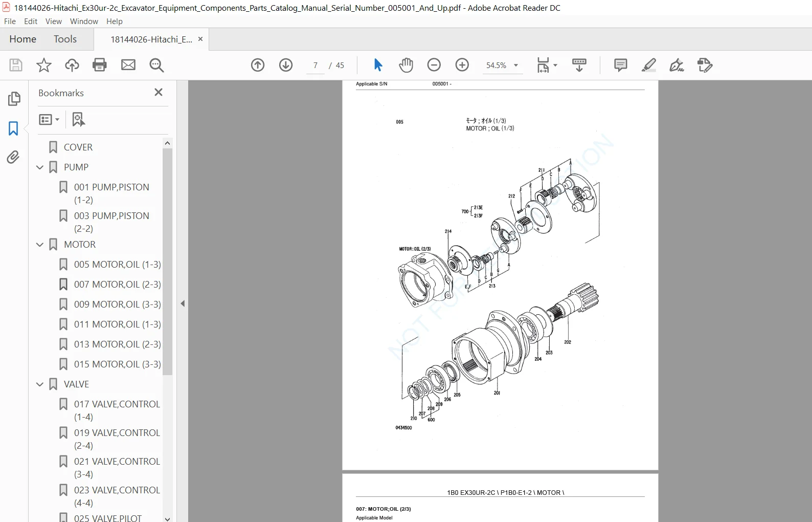The image size is (812, 522).
Task: Switch to the Tools tab
Action: (65, 39)
